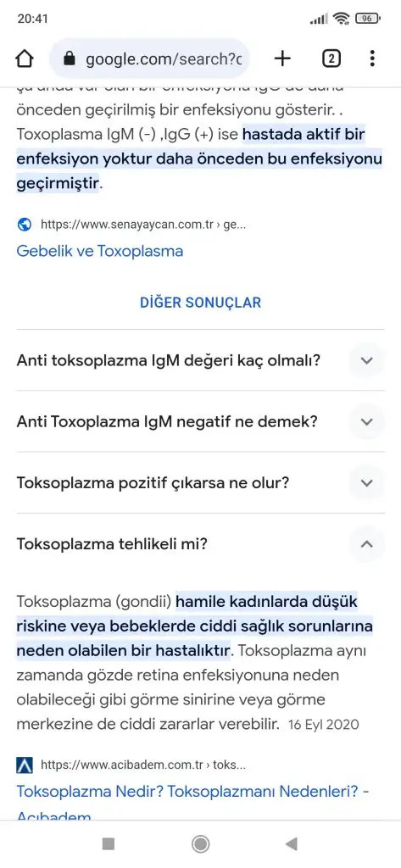Tap the Android home circle button

point(200,843)
